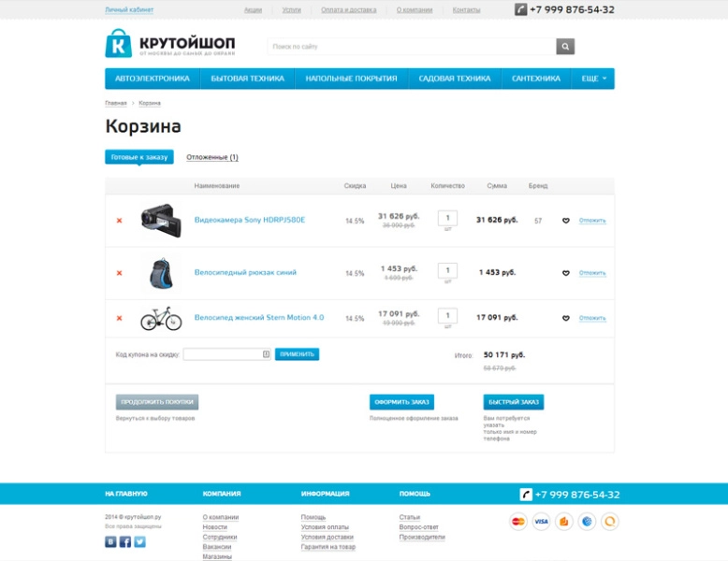Click the heart icon for Stern Motion bicycle
The image size is (728, 561).
point(565,318)
